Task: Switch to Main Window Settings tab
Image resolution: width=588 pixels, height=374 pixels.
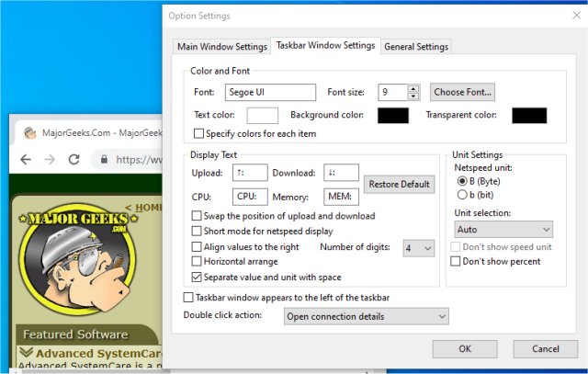Action: pos(222,47)
